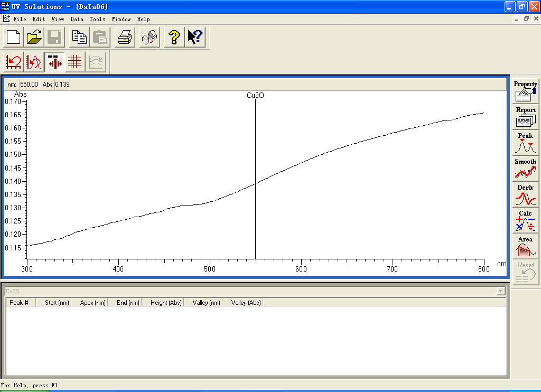Minimize the inner DaTa06 document window
The image size is (541, 392).
(x=517, y=19)
